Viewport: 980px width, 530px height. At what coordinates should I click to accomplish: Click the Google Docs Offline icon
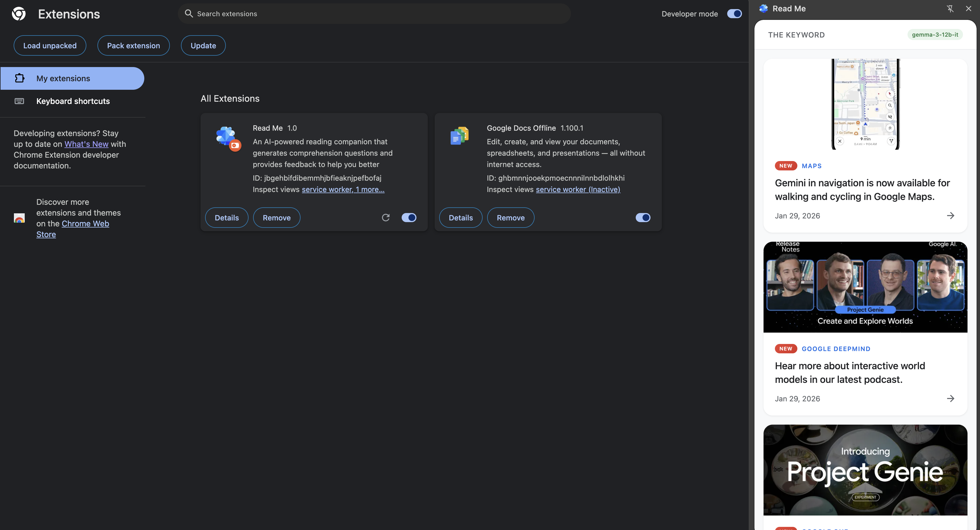point(459,136)
